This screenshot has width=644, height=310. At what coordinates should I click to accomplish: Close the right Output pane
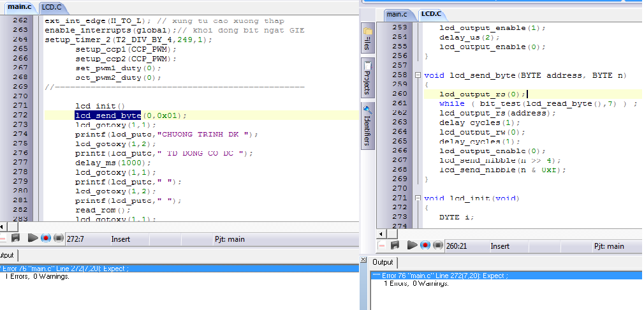point(363,260)
